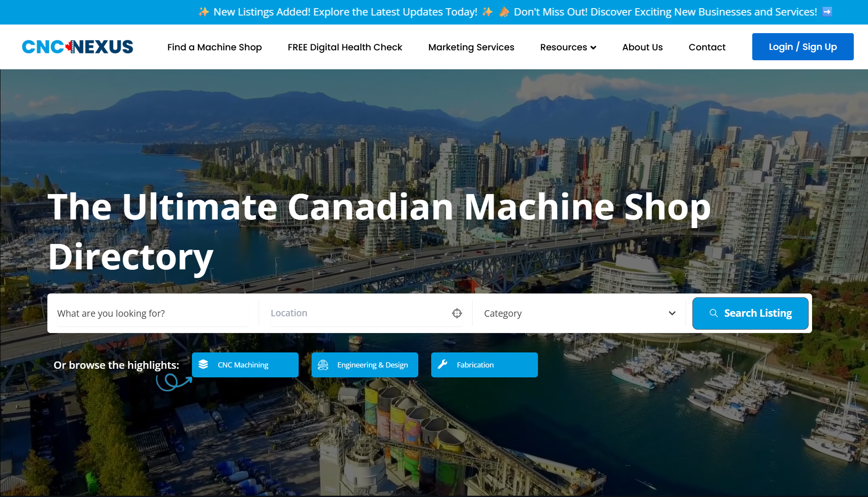
Task: Navigate to About Us
Action: (x=642, y=47)
